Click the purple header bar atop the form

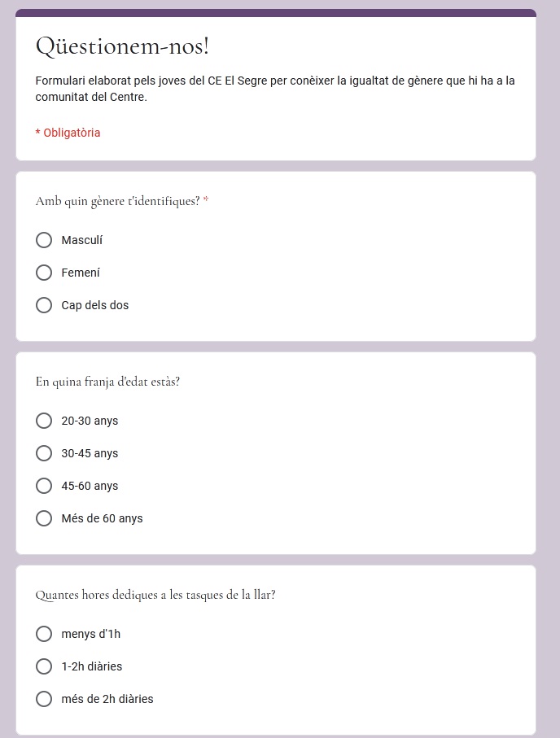[x=275, y=12]
